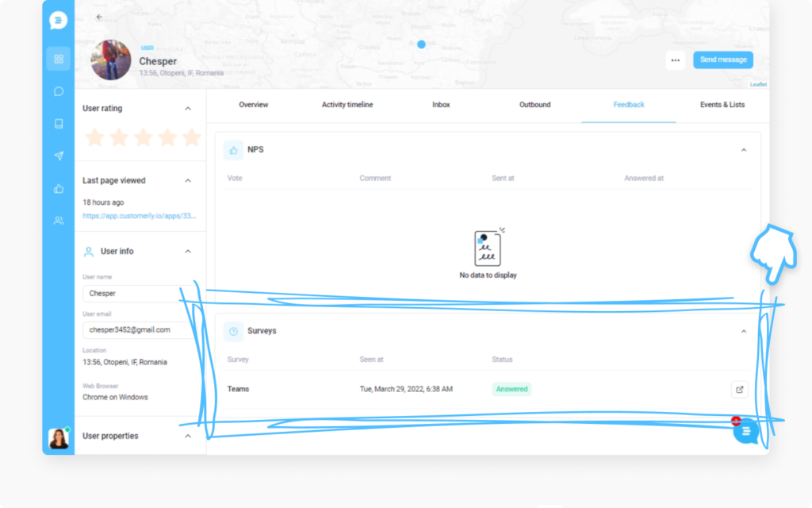Switch to the Activity timeline tab
This screenshot has width=812, height=508.
click(x=347, y=105)
